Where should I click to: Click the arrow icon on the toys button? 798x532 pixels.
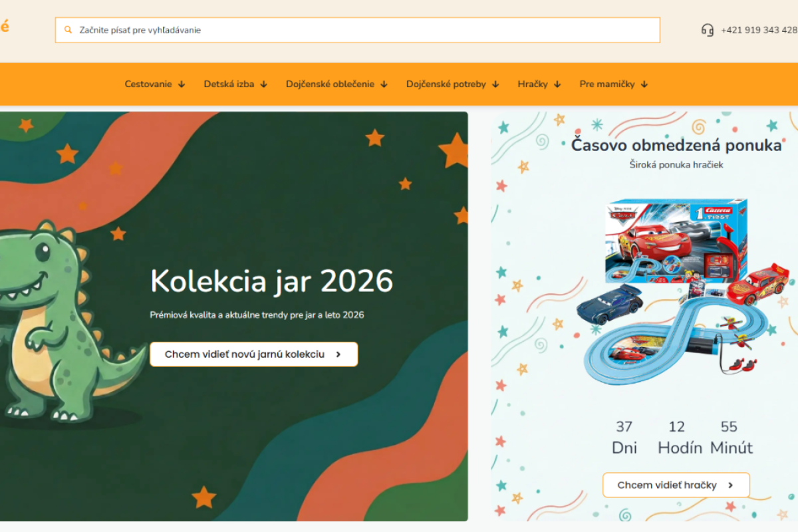[730, 485]
